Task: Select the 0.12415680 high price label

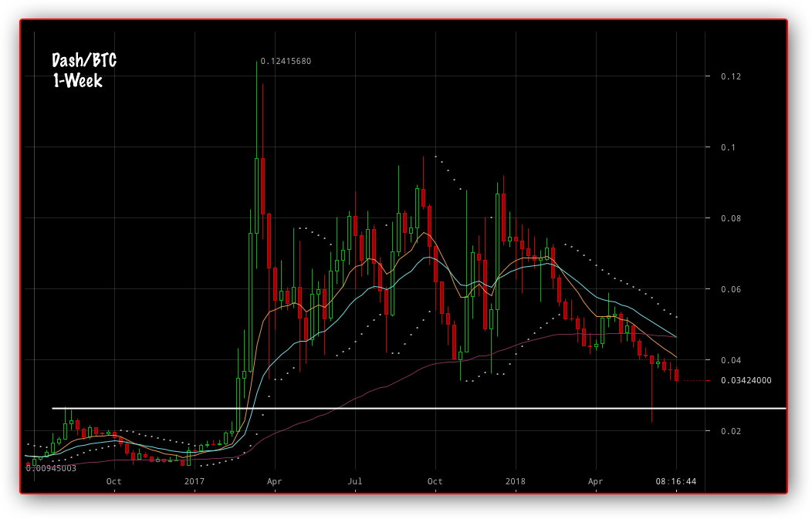Action: point(286,61)
